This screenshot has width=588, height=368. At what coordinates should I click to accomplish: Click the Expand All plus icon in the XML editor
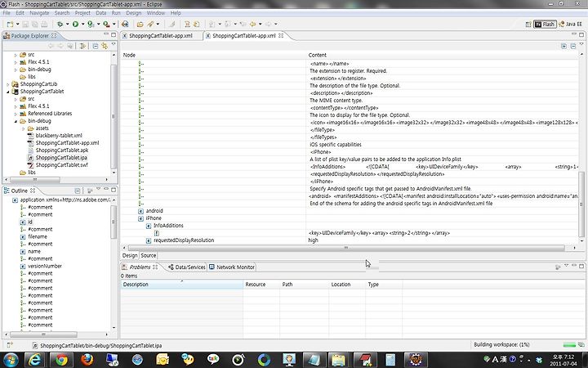563,46
